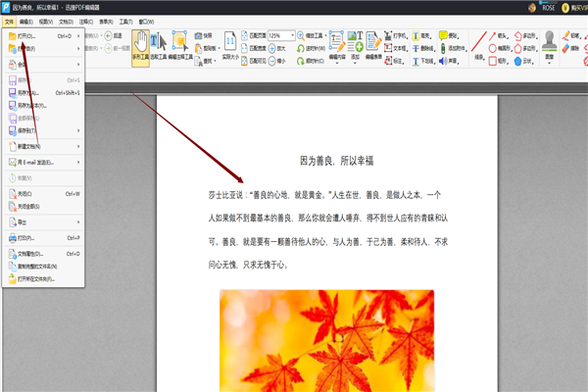This screenshot has height=392, width=588.
Task: Expand the Stamp (图章) dropdown
Action: point(550,63)
